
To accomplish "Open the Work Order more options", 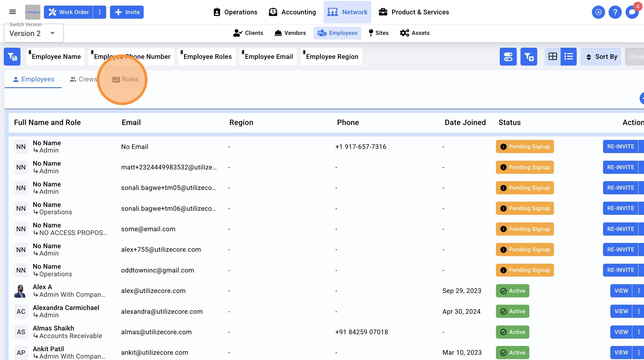I will pyautogui.click(x=100, y=12).
